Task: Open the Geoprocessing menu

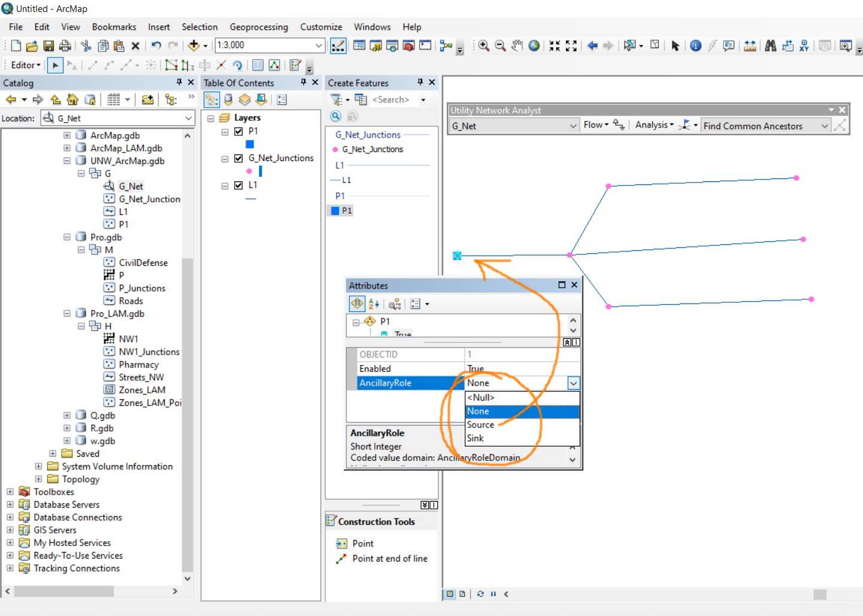Action: [x=258, y=27]
